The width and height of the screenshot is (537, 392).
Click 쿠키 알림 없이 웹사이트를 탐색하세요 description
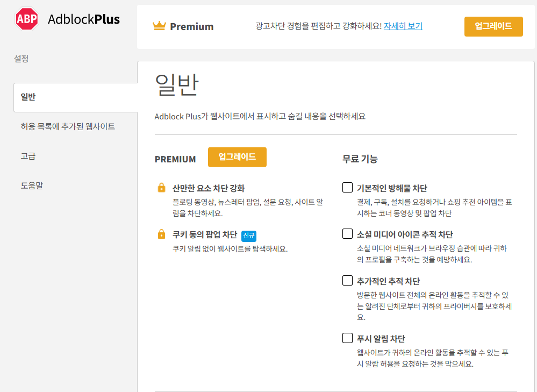(x=230, y=249)
